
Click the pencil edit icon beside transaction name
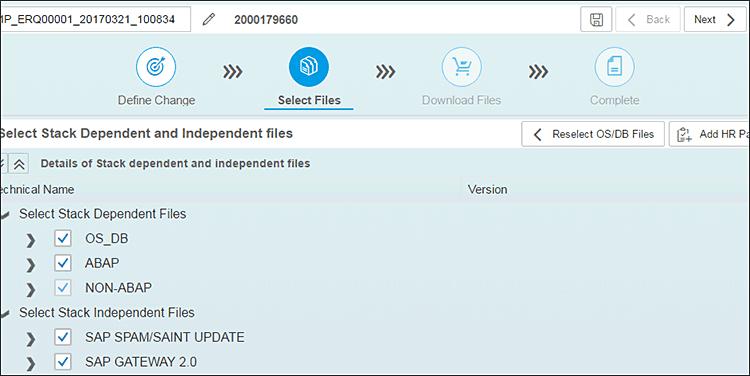pyautogui.click(x=209, y=19)
